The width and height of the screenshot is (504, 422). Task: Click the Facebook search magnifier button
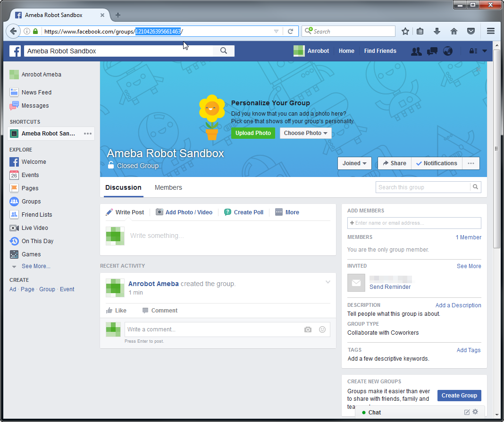pos(224,51)
